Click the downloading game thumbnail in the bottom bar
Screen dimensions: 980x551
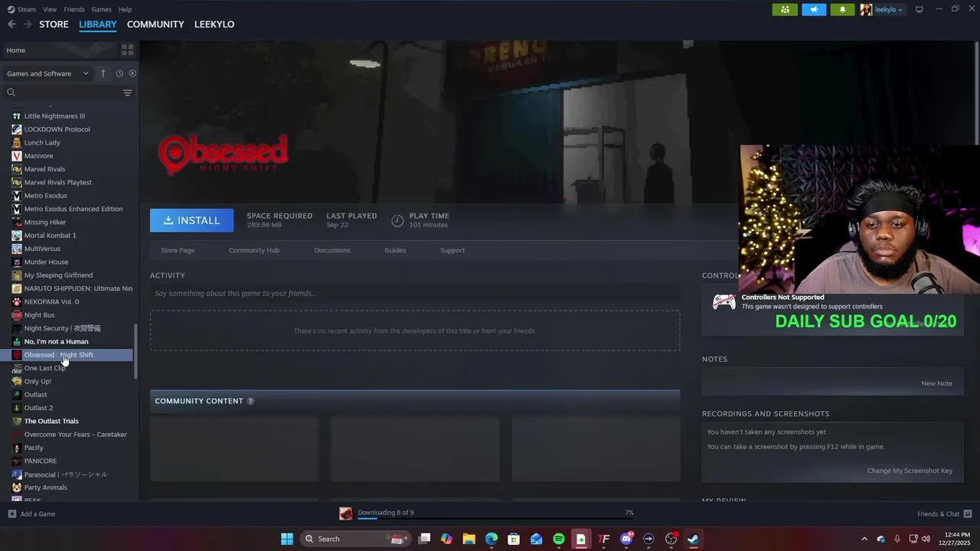pyautogui.click(x=346, y=514)
